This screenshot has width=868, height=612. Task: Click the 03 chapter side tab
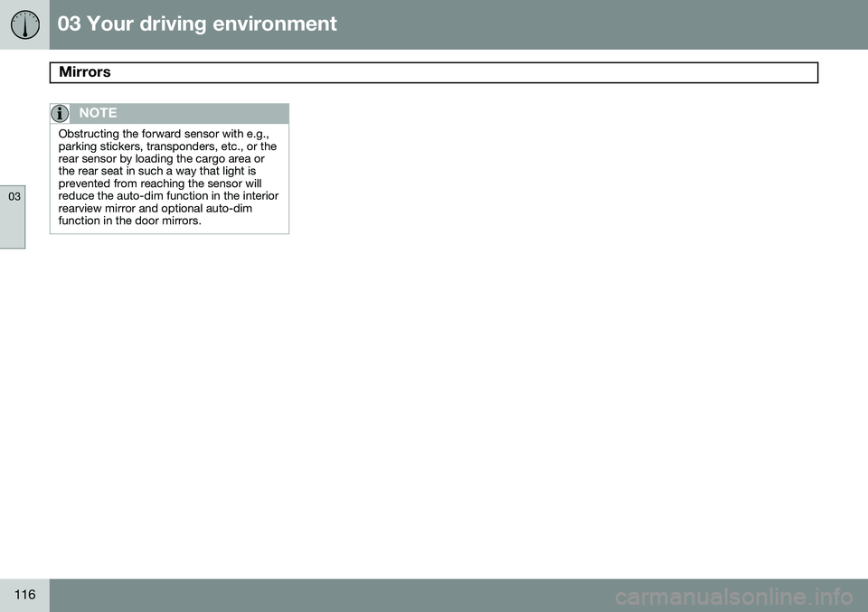tap(13, 217)
